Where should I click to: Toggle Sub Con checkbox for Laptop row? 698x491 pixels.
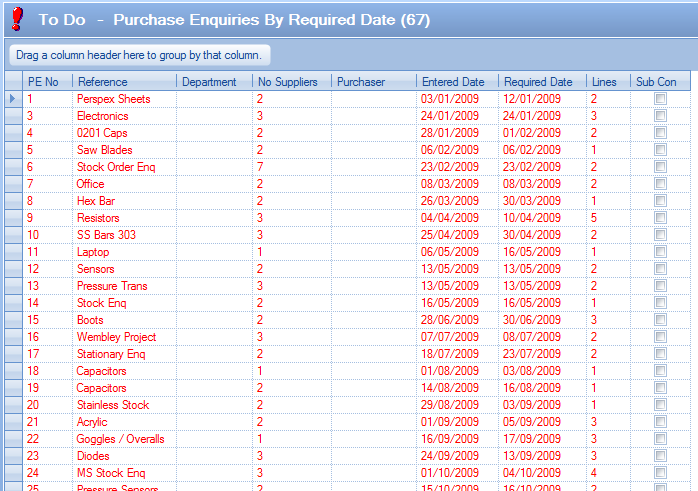[x=660, y=252]
